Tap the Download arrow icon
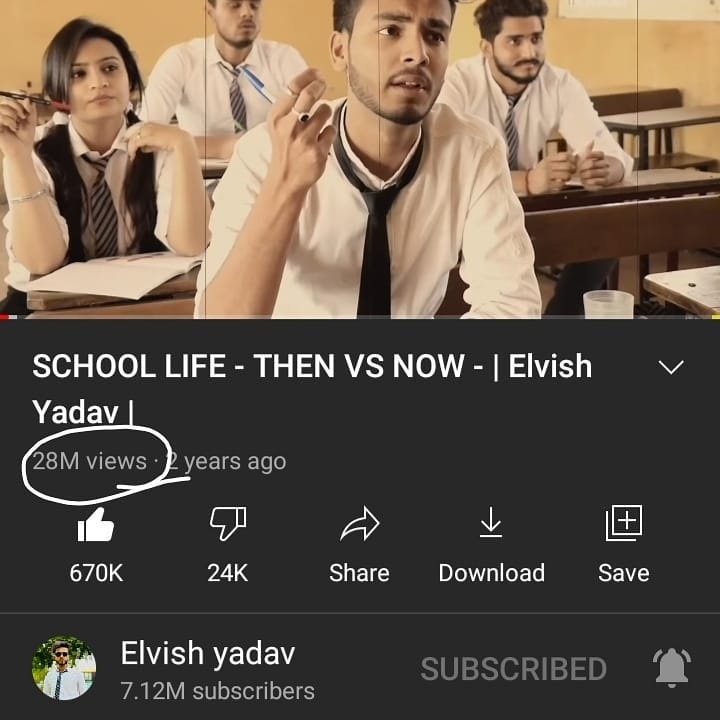720x720 pixels. tap(491, 522)
